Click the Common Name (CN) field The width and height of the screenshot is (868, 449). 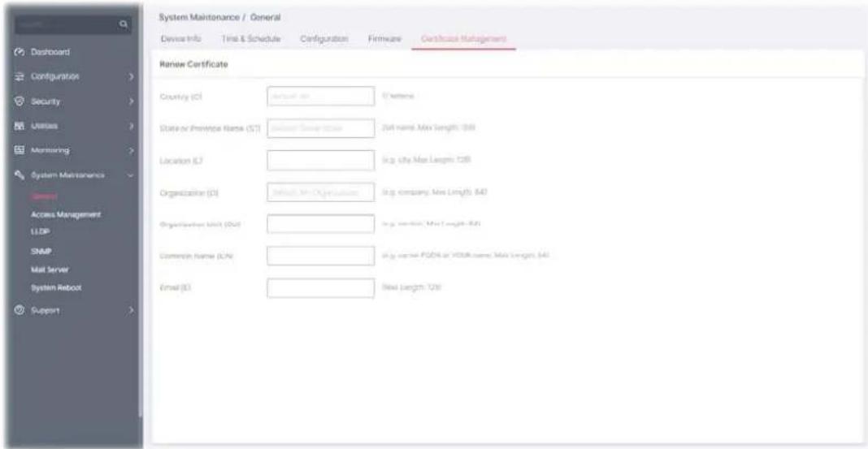coord(320,256)
